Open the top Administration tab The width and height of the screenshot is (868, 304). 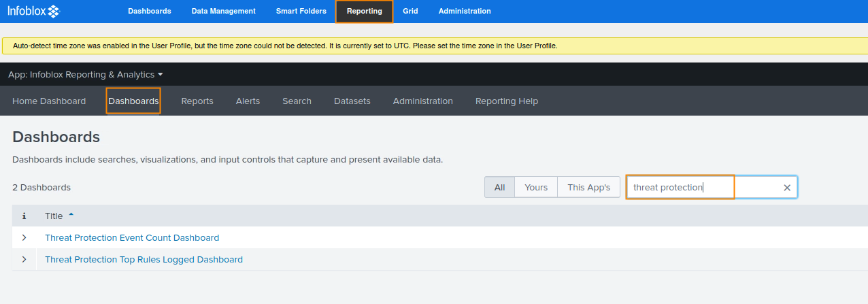[465, 12]
